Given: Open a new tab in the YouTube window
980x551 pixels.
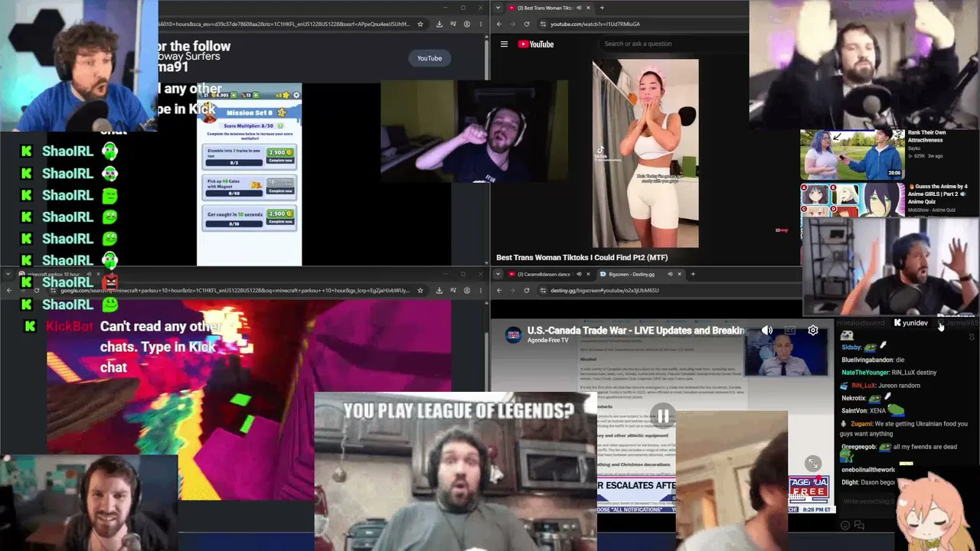Looking at the screenshot, I should coord(602,8).
